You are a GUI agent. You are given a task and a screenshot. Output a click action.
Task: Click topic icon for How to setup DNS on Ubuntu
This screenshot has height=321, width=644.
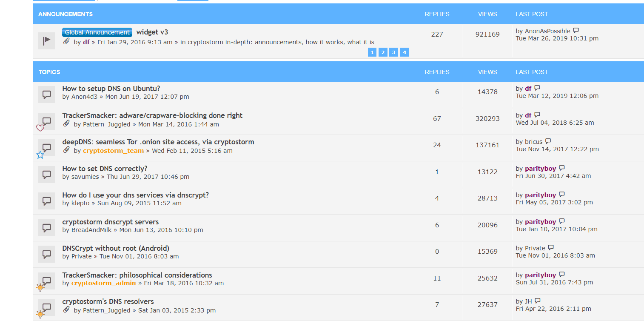[47, 95]
